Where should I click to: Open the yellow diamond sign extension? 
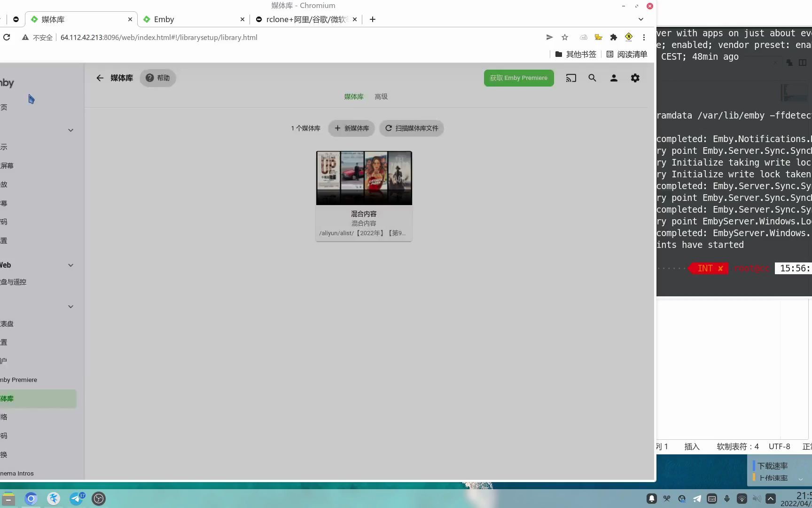pos(629,37)
